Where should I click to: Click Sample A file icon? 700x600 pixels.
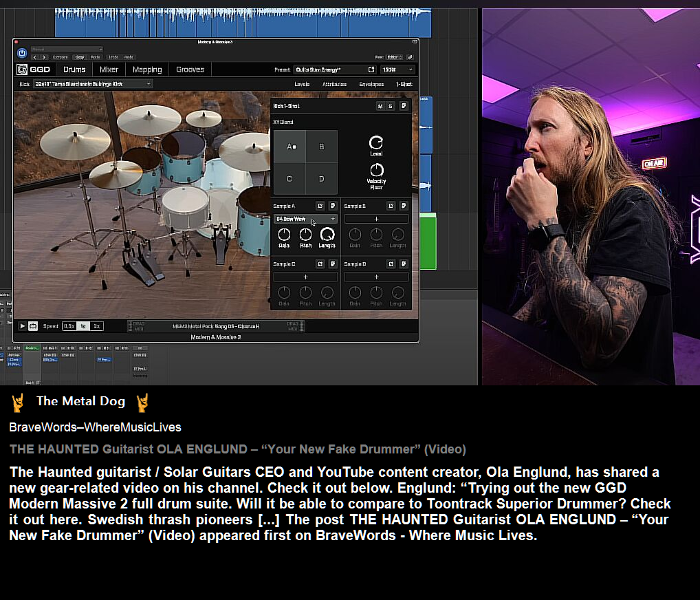point(333,206)
